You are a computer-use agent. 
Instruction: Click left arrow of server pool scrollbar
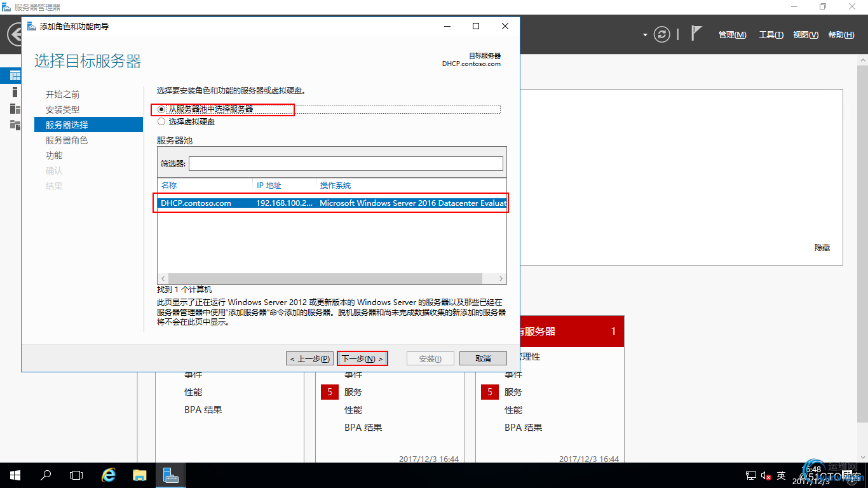[x=163, y=278]
